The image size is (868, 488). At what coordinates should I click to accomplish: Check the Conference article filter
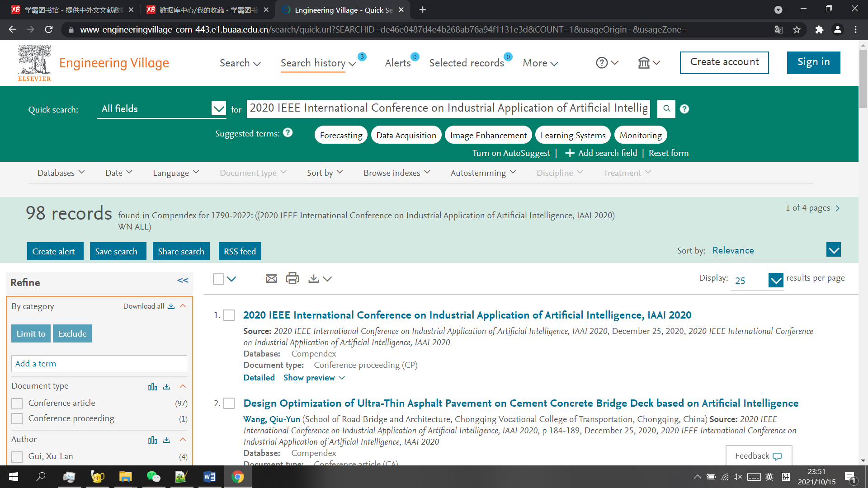tap(17, 404)
